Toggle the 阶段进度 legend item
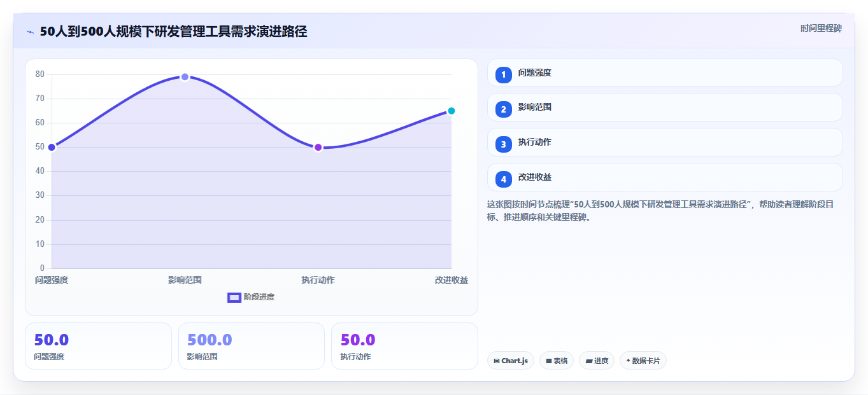 point(251,297)
